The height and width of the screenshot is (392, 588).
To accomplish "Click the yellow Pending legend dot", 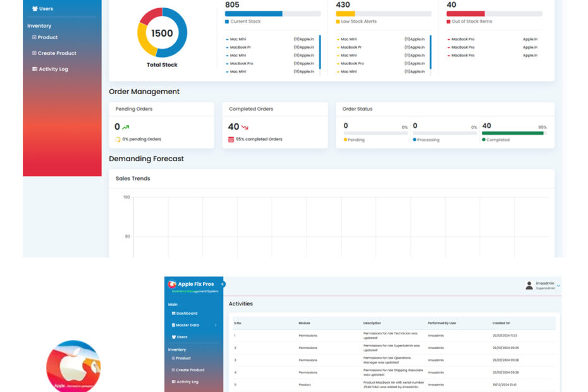I will [x=345, y=140].
